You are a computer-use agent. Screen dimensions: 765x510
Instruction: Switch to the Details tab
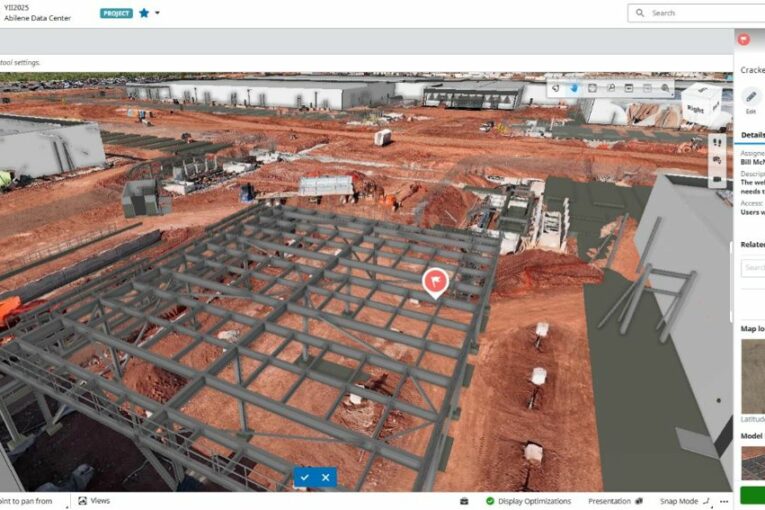point(753,135)
